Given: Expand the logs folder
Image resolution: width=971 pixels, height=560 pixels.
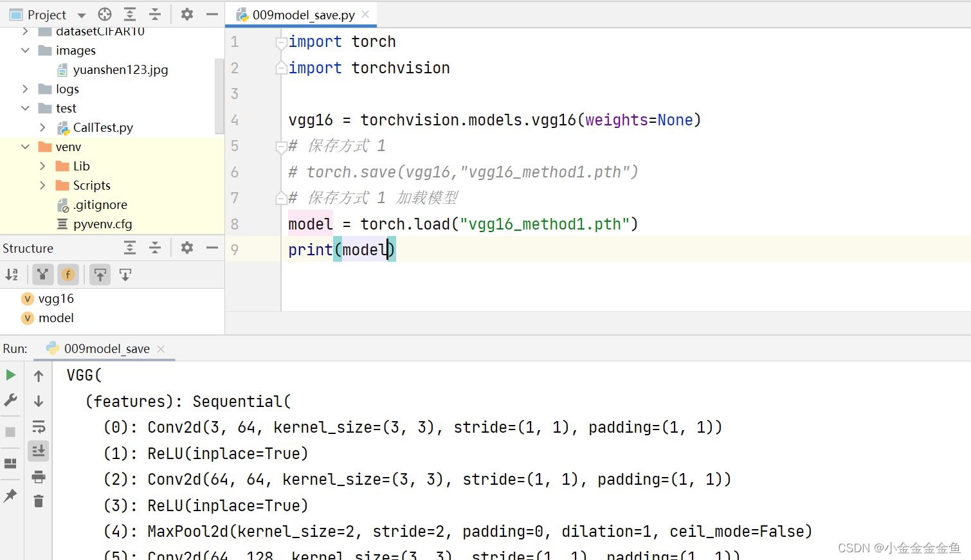Looking at the screenshot, I should [25, 89].
